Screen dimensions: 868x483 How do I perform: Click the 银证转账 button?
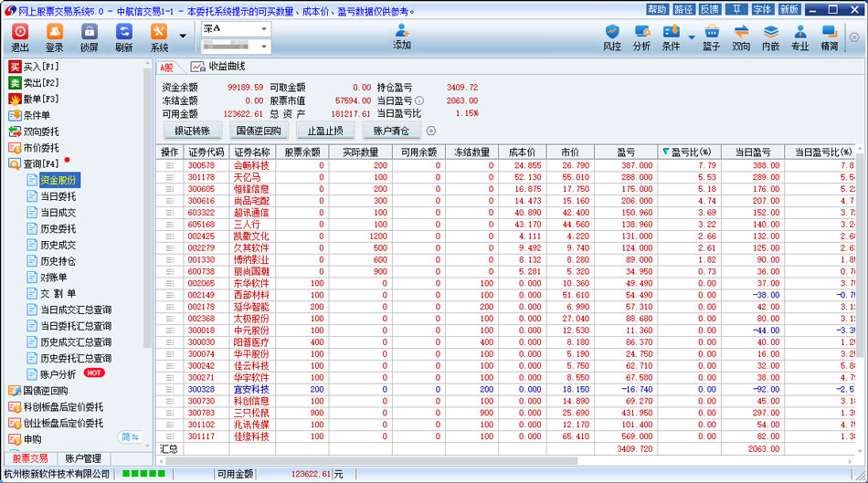coord(193,131)
